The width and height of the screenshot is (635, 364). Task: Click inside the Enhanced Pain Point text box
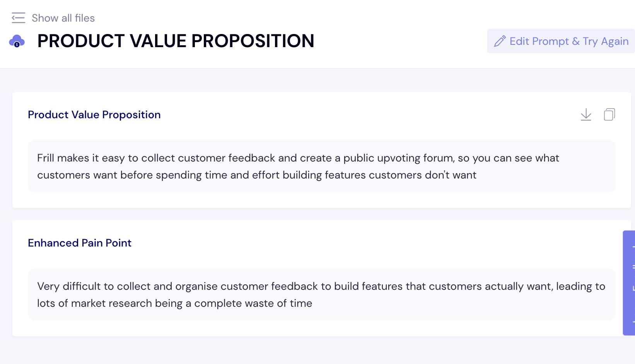[321, 294]
